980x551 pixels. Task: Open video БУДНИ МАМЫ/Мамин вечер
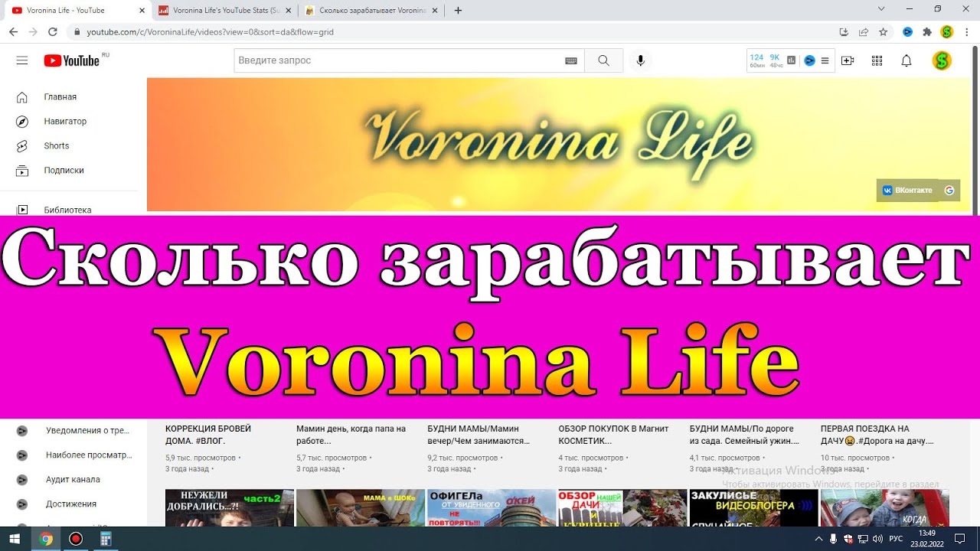pos(479,435)
